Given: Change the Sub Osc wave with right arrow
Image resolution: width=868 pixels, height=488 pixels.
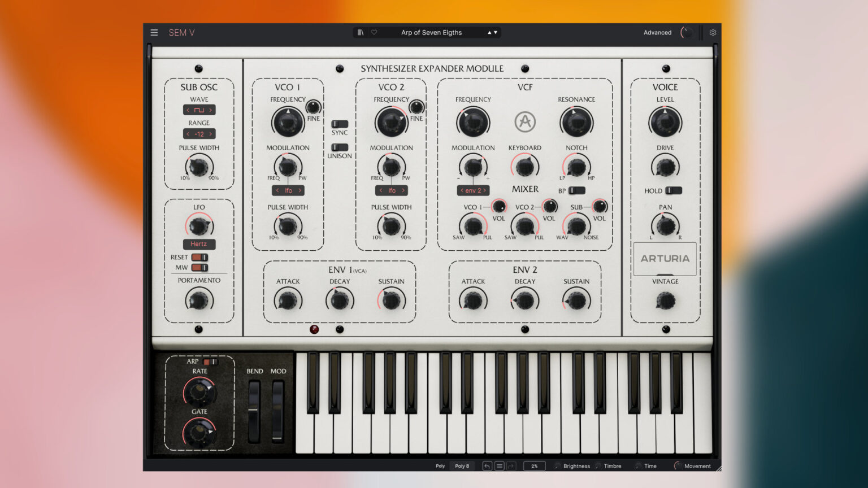Looking at the screenshot, I should click(x=210, y=110).
